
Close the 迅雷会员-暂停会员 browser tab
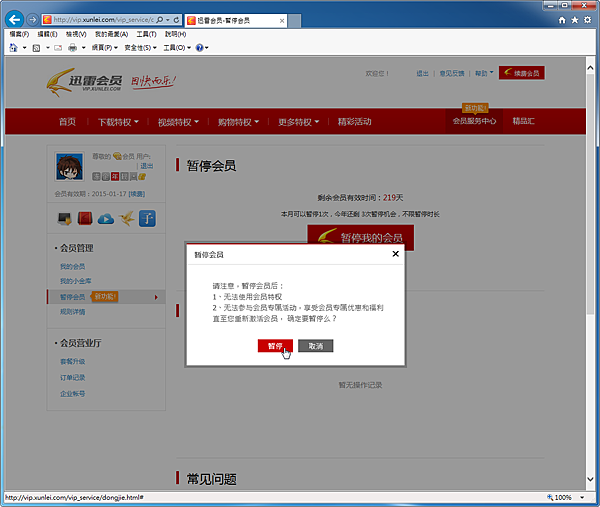point(282,21)
